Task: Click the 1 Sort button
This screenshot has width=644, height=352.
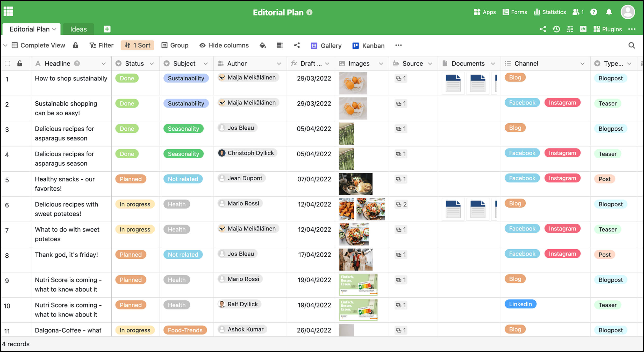Action: pyautogui.click(x=137, y=45)
